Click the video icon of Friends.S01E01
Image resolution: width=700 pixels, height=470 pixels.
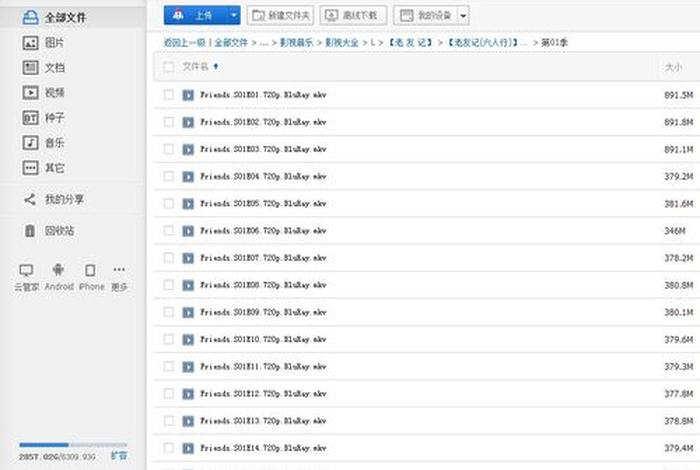[x=188, y=95]
